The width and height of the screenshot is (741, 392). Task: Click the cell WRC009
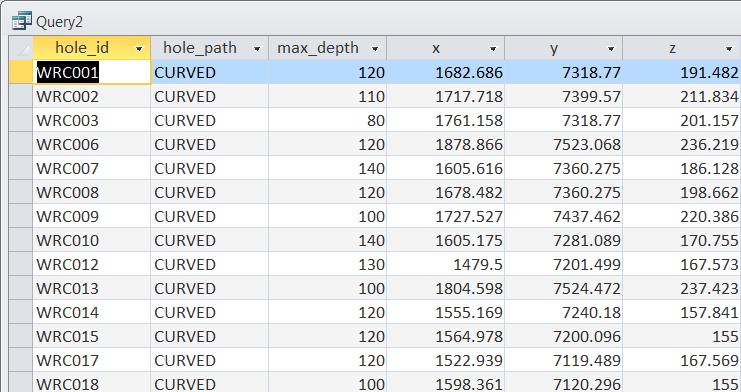coord(92,217)
